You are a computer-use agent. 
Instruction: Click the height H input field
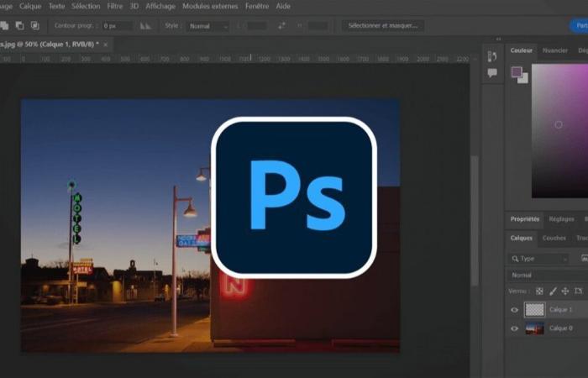[318, 26]
